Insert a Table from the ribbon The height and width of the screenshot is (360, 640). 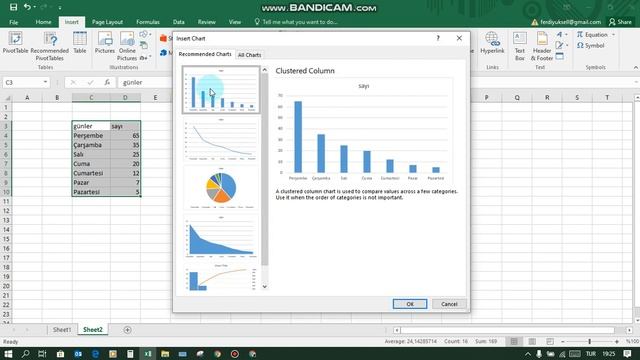click(x=80, y=43)
